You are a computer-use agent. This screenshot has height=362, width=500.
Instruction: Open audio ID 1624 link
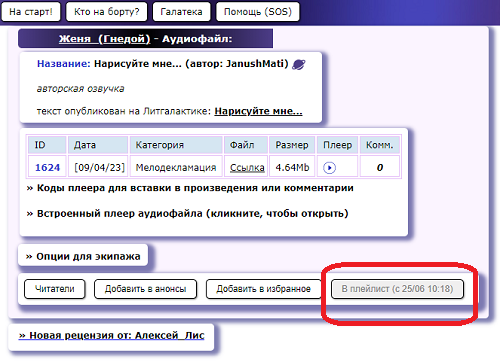tap(47, 167)
